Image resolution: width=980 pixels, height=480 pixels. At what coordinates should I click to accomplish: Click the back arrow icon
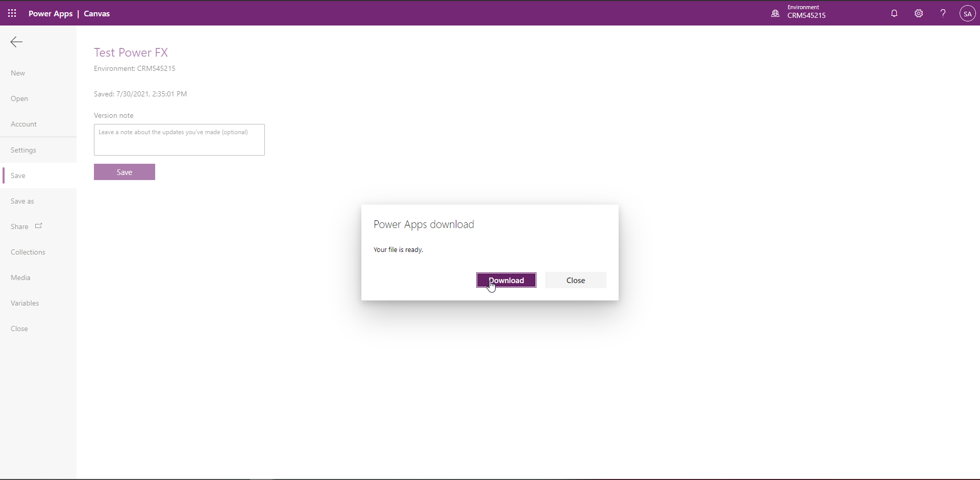pyautogui.click(x=16, y=42)
